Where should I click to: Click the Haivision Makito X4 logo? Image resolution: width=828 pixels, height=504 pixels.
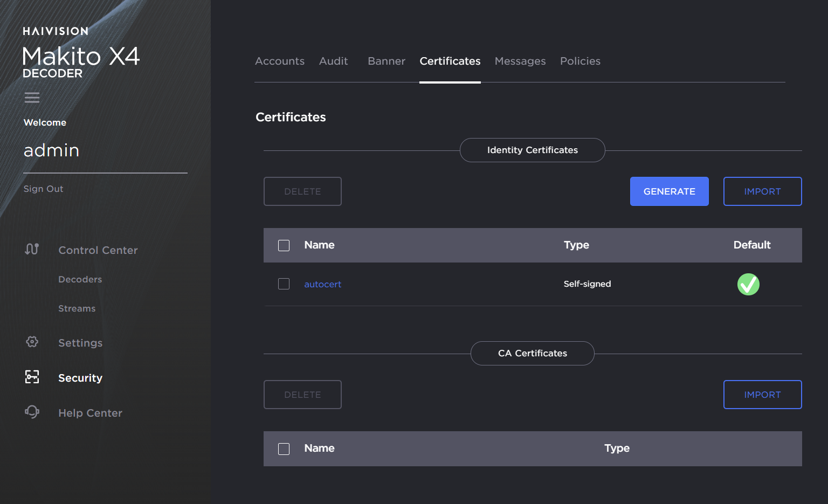80,57
